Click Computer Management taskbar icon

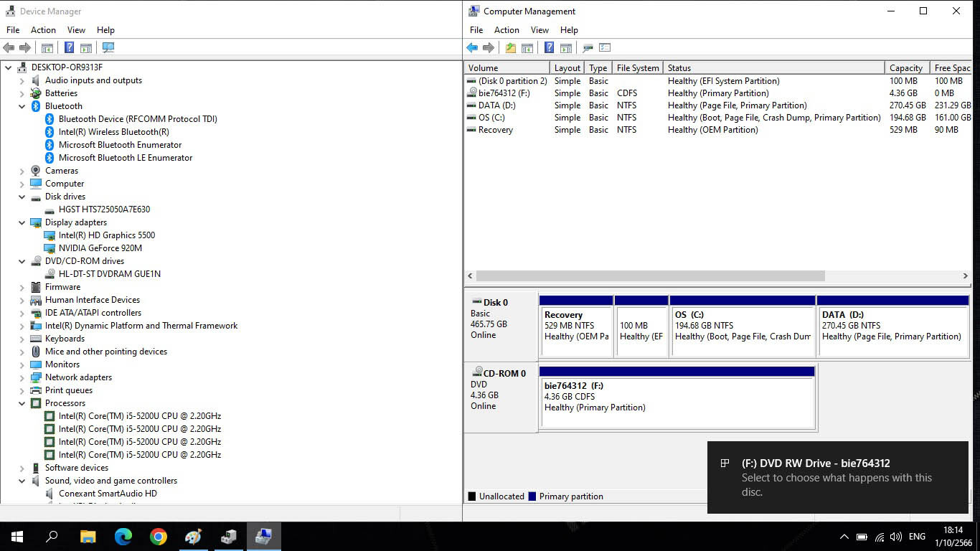click(263, 536)
